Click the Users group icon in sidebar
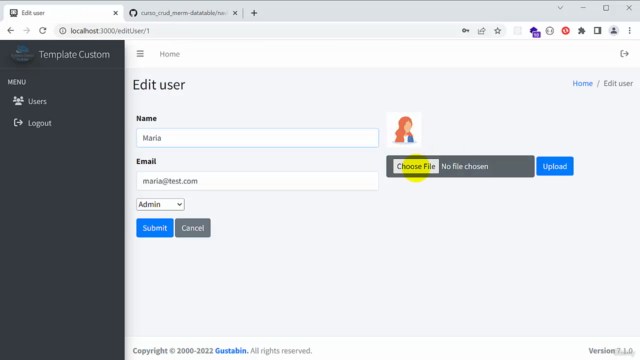Viewport: 640px width, 360px height. tap(18, 100)
